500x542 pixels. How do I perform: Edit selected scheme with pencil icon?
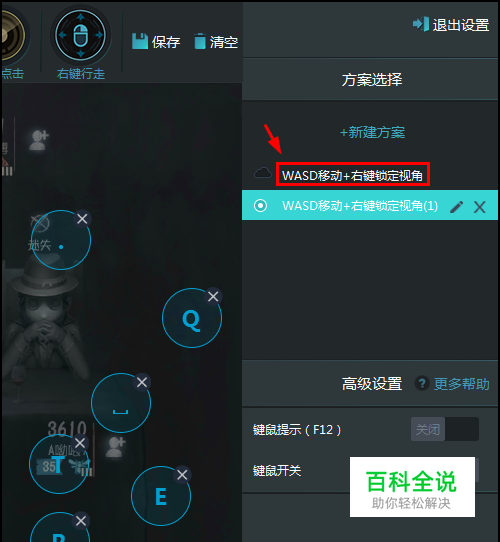pos(456,207)
